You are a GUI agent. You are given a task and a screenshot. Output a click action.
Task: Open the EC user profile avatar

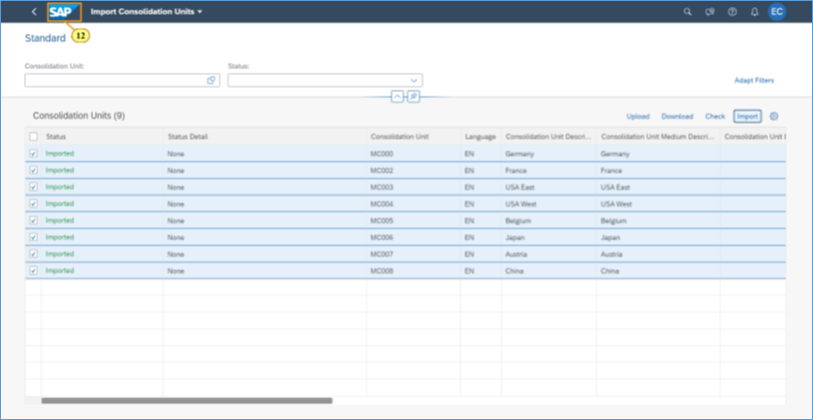click(777, 12)
